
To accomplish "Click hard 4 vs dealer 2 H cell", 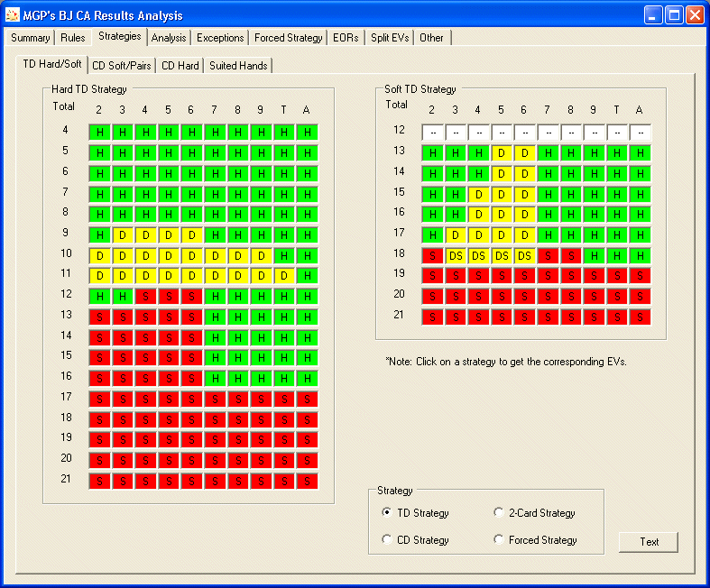I will (x=99, y=133).
